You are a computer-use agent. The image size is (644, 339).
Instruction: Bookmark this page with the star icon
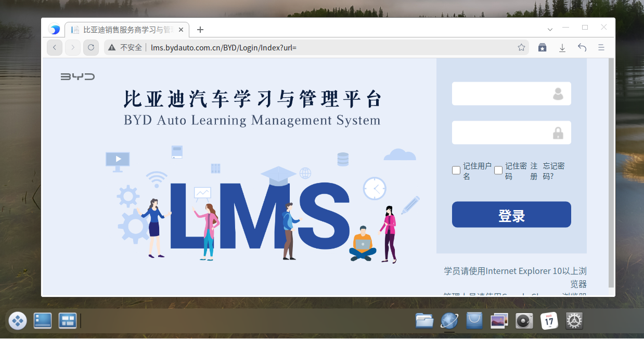click(521, 47)
